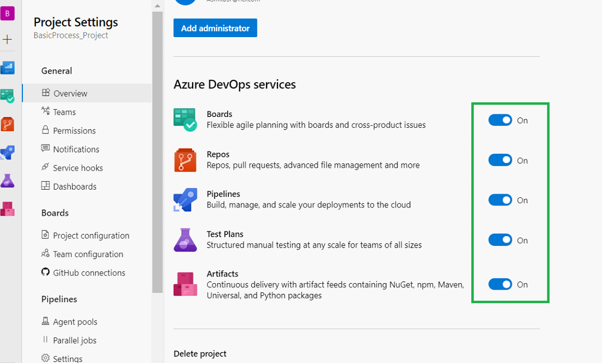Open Service hooks settings
The width and height of the screenshot is (602, 364).
[78, 168]
